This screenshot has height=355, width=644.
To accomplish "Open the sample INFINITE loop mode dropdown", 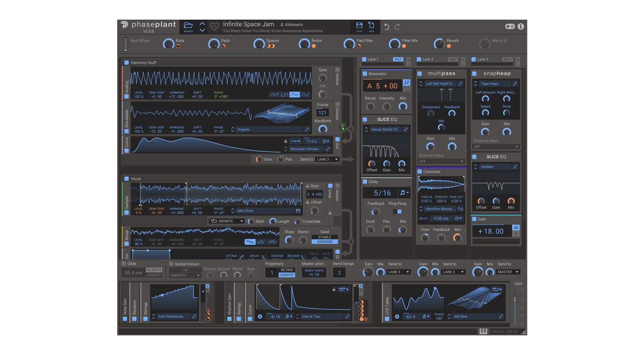I will tap(226, 221).
